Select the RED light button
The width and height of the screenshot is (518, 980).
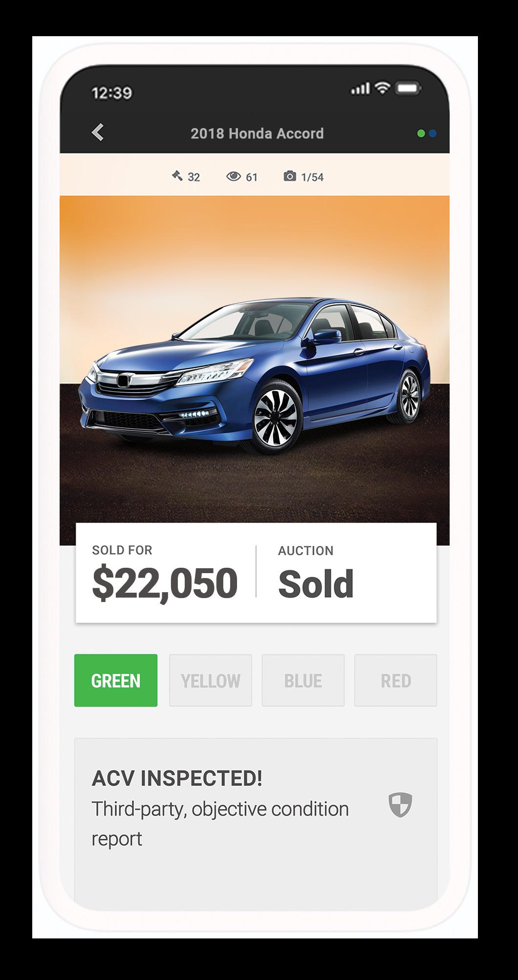pos(396,680)
